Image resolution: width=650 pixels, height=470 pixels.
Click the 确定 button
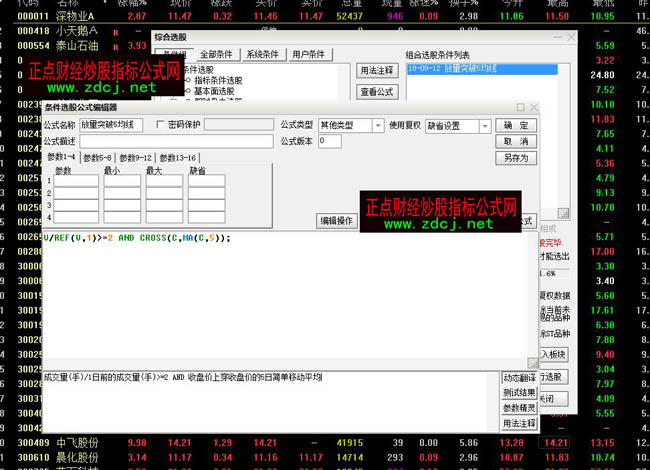(x=516, y=125)
